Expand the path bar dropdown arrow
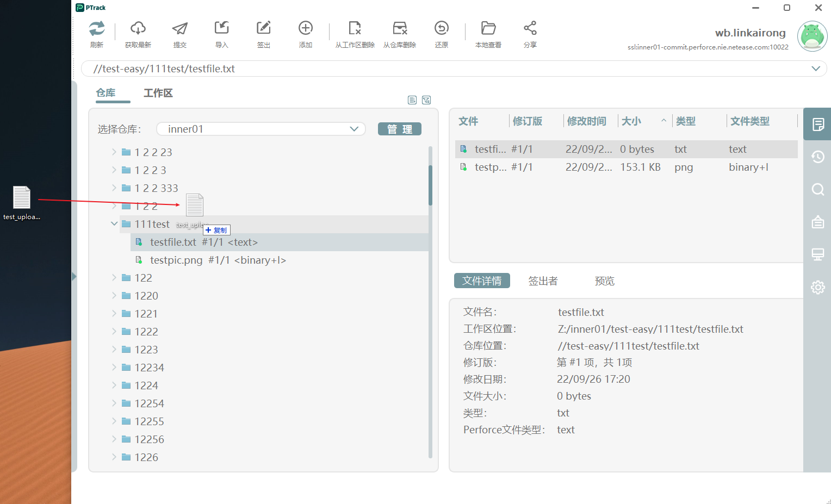 click(816, 69)
